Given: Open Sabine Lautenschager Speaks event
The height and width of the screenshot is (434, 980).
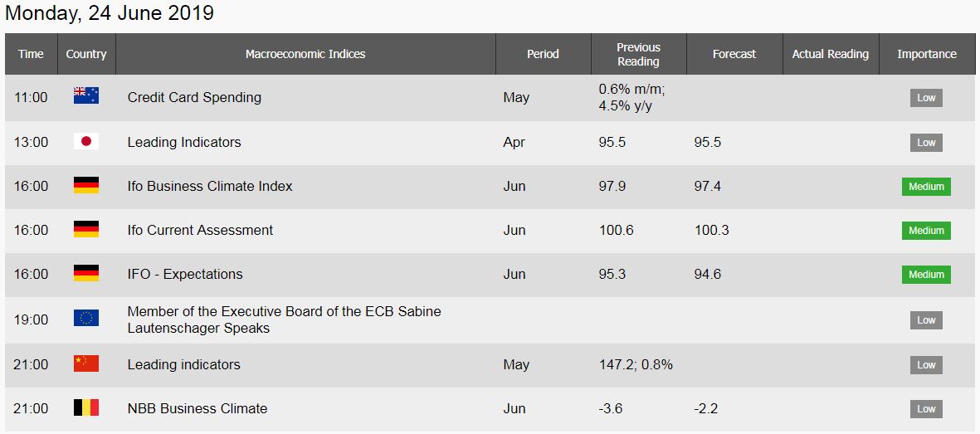Looking at the screenshot, I should 284,319.
